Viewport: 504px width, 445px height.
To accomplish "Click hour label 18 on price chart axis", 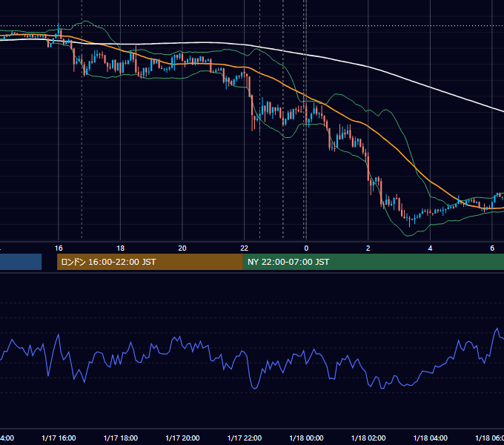I will point(121,248).
